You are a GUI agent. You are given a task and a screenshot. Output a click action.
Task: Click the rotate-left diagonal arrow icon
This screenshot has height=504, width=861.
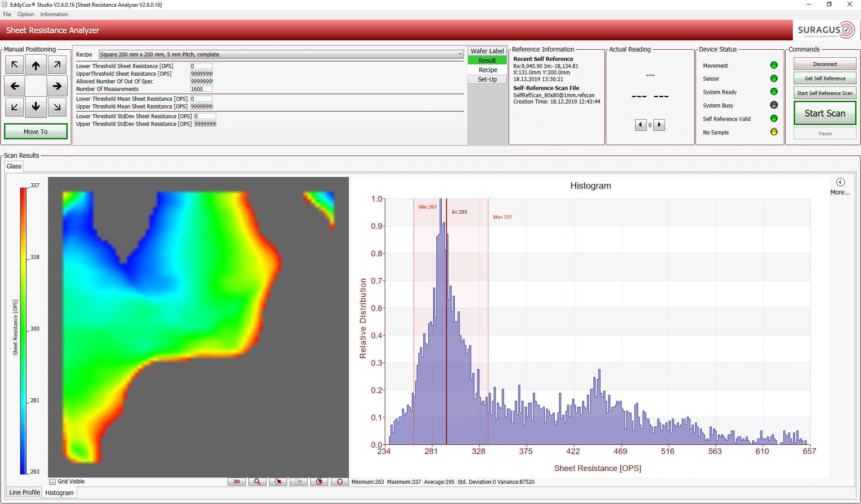pos(15,64)
